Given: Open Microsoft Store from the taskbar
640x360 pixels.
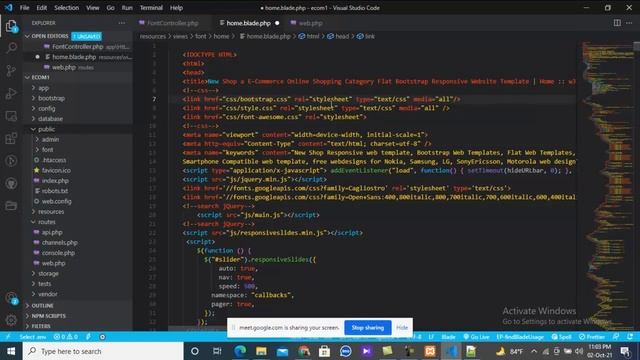Looking at the screenshot, I should click(x=324, y=351).
